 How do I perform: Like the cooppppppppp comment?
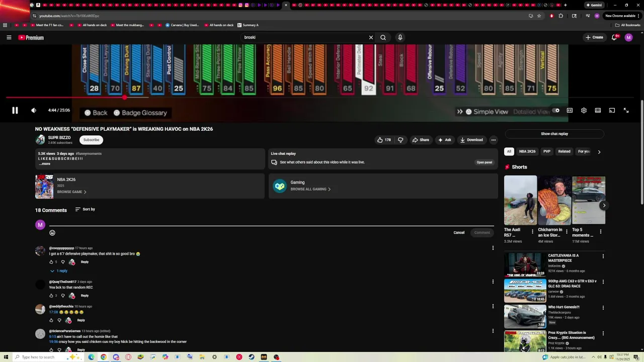51,262
